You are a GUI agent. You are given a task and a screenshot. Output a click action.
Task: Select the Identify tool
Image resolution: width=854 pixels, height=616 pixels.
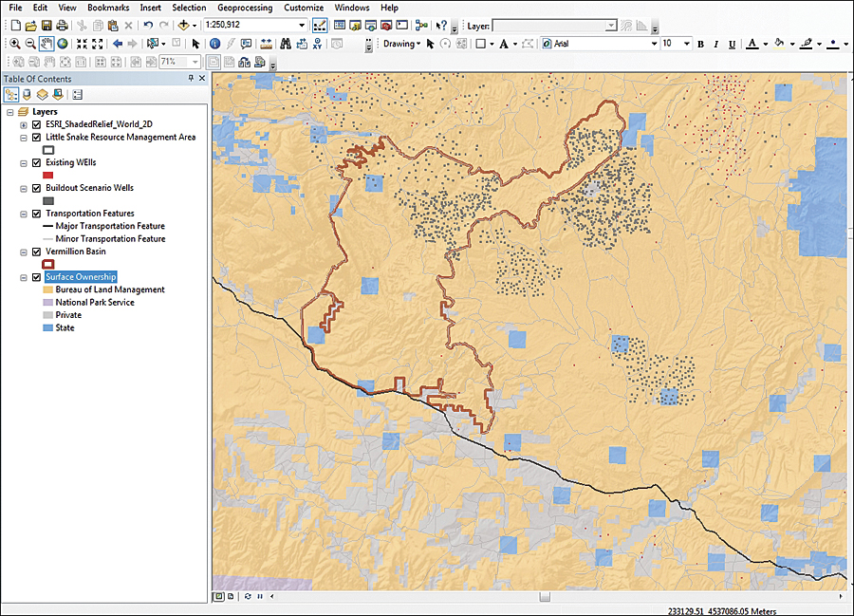click(214, 44)
